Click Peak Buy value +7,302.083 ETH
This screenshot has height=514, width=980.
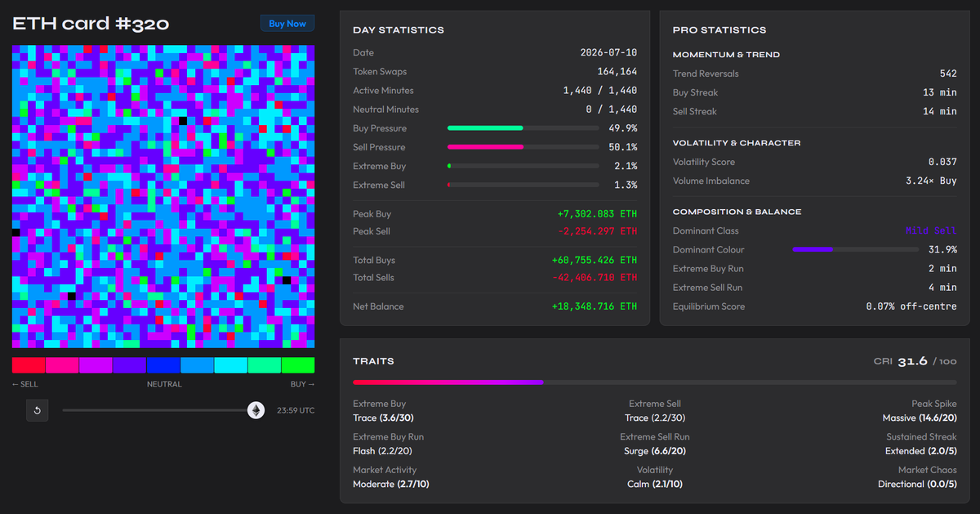tap(598, 214)
